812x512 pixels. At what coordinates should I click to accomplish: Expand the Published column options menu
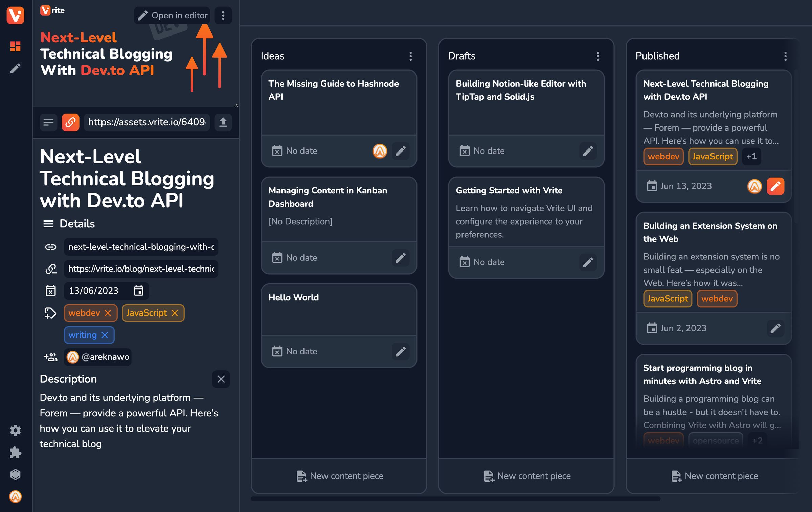tap(786, 56)
